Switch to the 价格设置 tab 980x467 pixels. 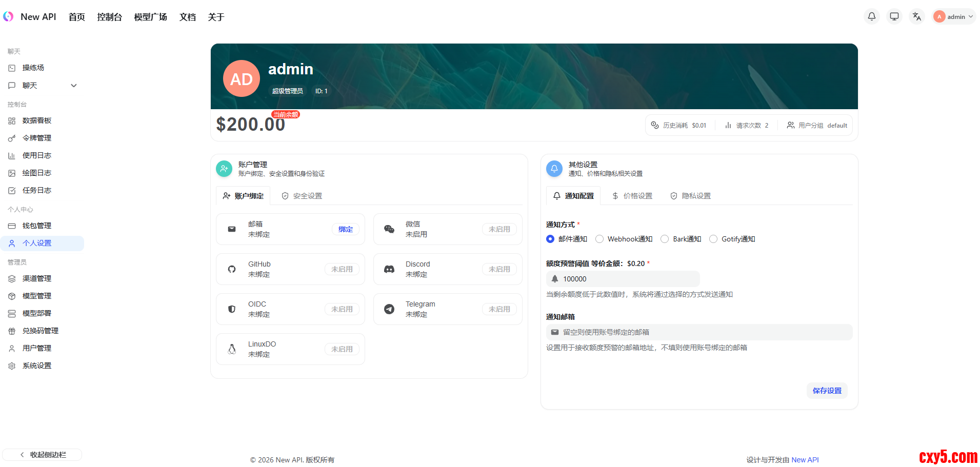pos(632,196)
